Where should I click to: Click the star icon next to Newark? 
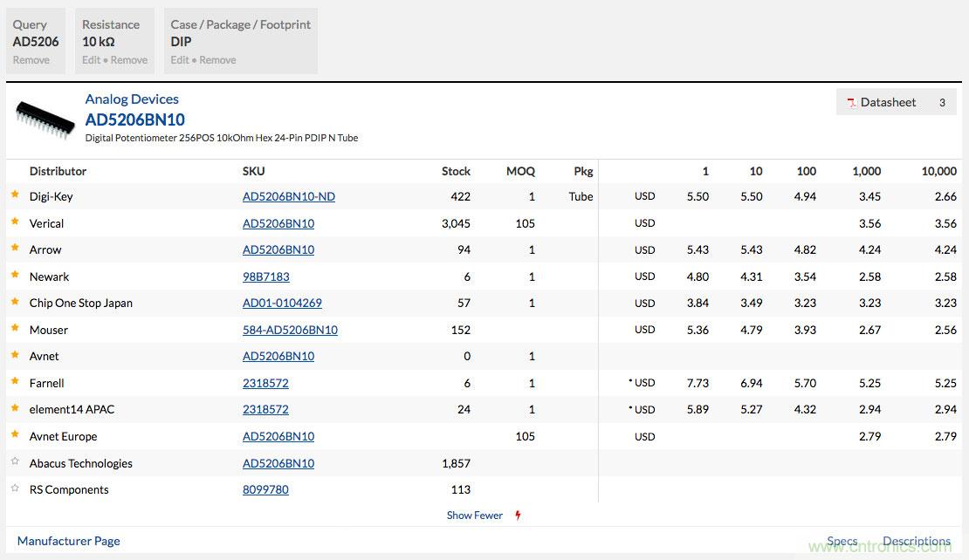click(15, 276)
